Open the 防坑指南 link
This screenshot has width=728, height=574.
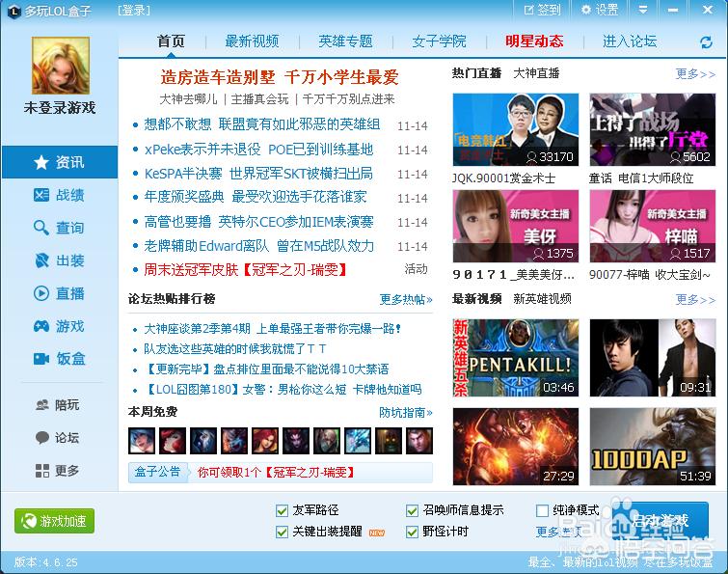tap(406, 412)
